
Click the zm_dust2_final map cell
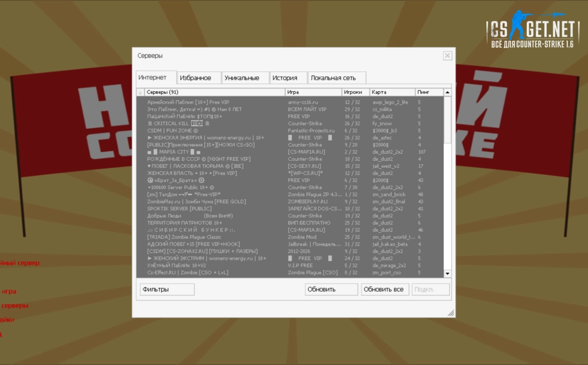[x=389, y=202]
